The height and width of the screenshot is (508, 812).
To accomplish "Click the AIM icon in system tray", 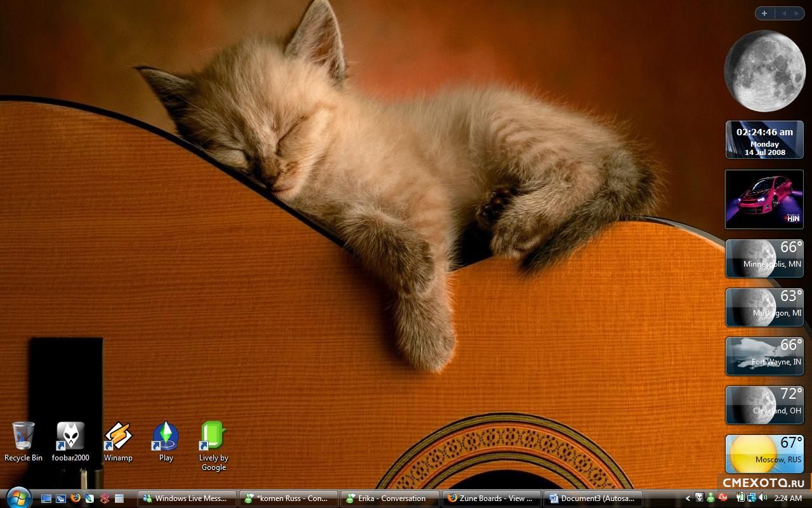I will [722, 498].
